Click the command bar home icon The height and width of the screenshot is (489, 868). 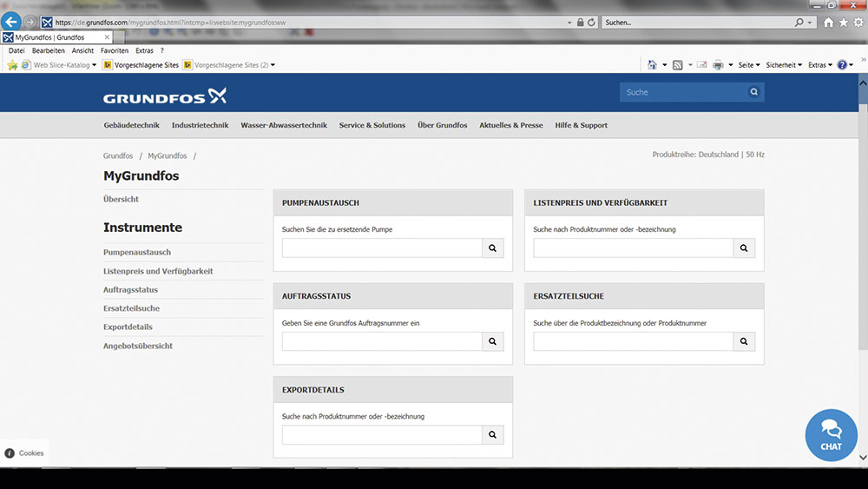point(652,65)
